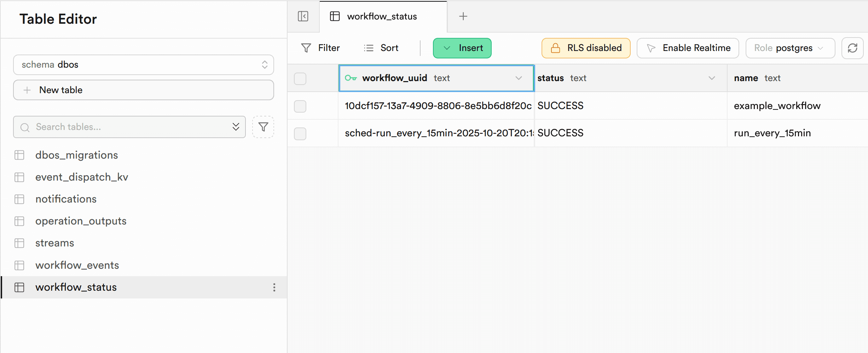Check the example_workflow row checkbox
This screenshot has height=353, width=868.
300,106
